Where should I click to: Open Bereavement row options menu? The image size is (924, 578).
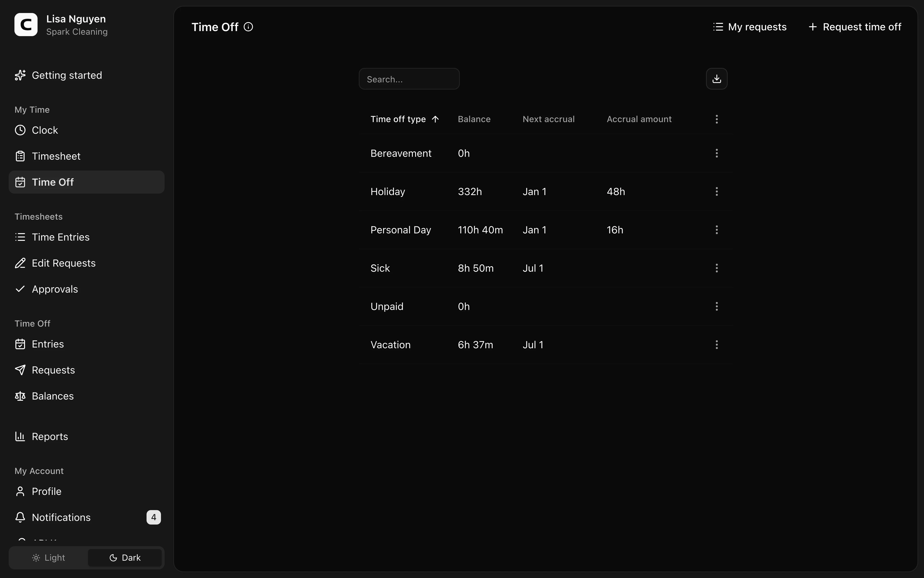pyautogui.click(x=717, y=153)
